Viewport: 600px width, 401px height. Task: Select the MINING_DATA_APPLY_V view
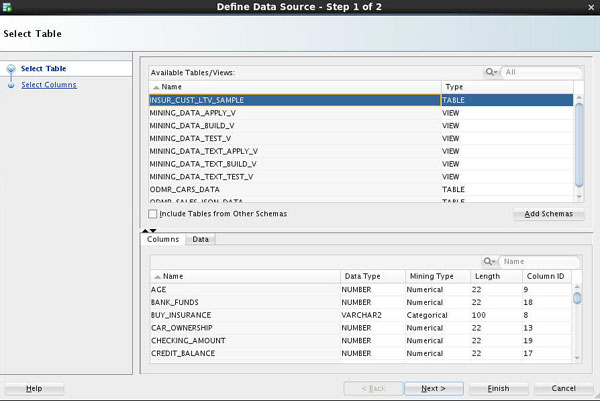[361, 113]
